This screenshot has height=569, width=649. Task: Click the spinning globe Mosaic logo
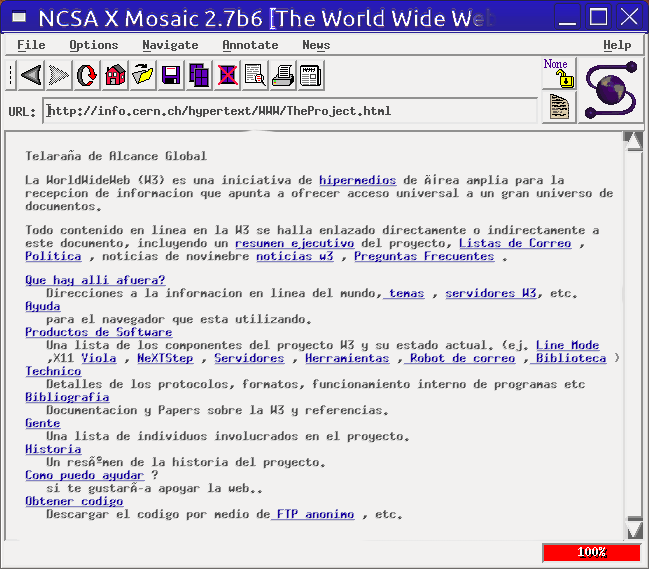pyautogui.click(x=609, y=89)
